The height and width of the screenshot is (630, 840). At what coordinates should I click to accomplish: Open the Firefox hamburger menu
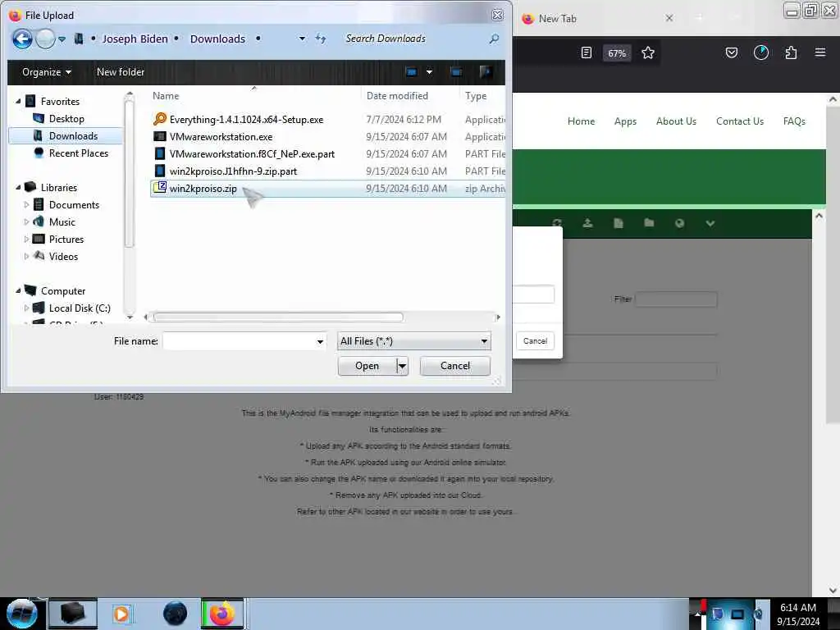(820, 52)
